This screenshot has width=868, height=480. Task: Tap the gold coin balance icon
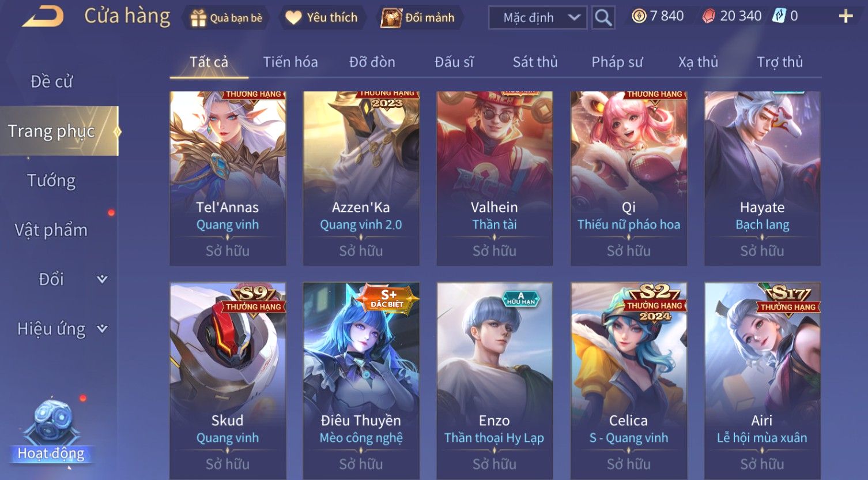639,16
